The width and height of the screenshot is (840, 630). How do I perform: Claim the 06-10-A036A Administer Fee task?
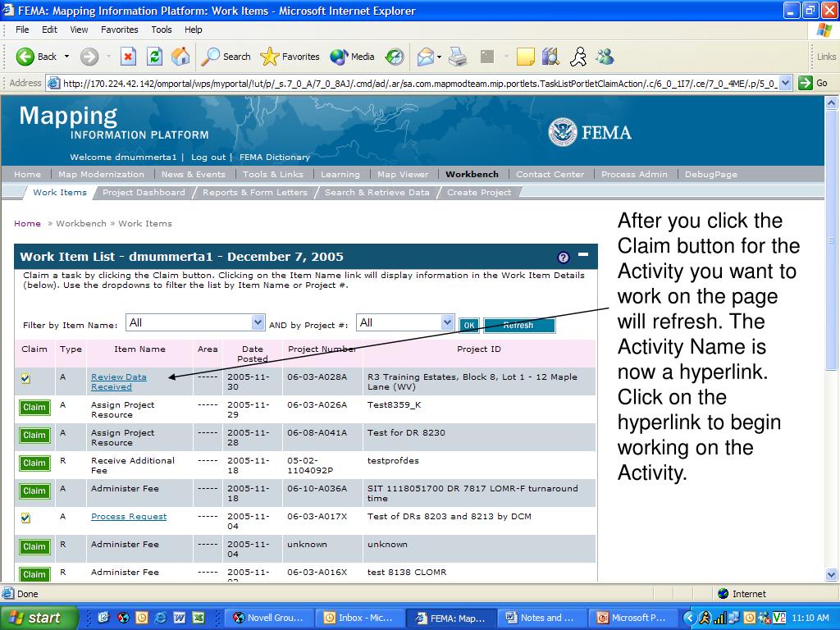[34, 491]
